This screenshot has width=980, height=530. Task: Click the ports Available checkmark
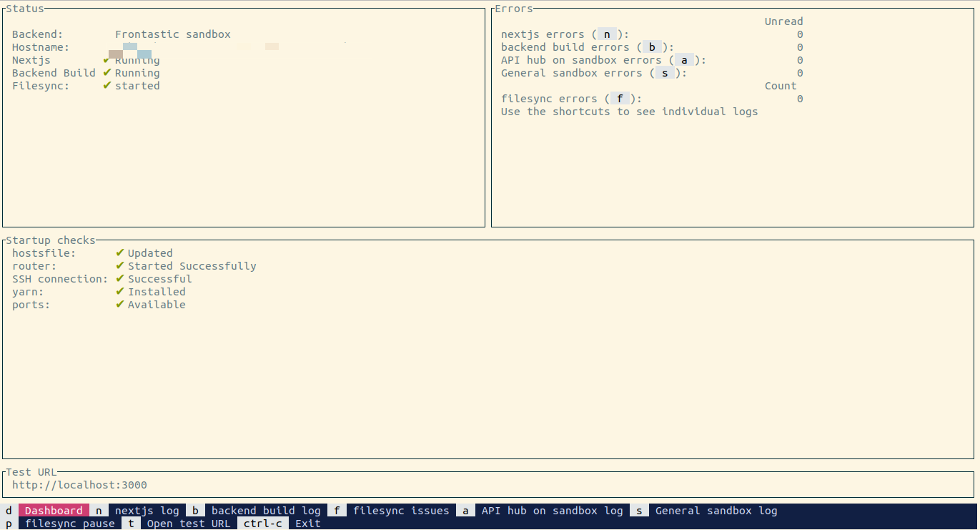(x=119, y=305)
